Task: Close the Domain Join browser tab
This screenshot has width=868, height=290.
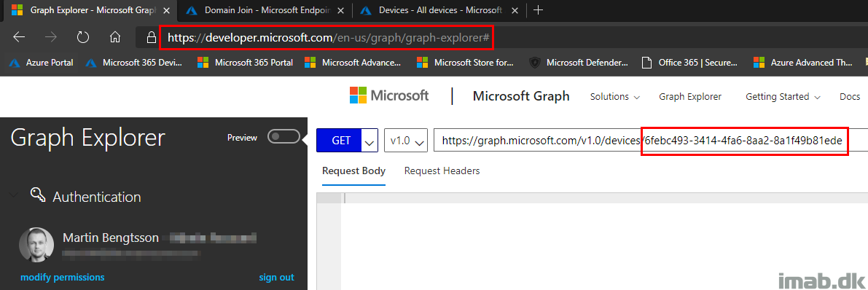Action: [340, 10]
